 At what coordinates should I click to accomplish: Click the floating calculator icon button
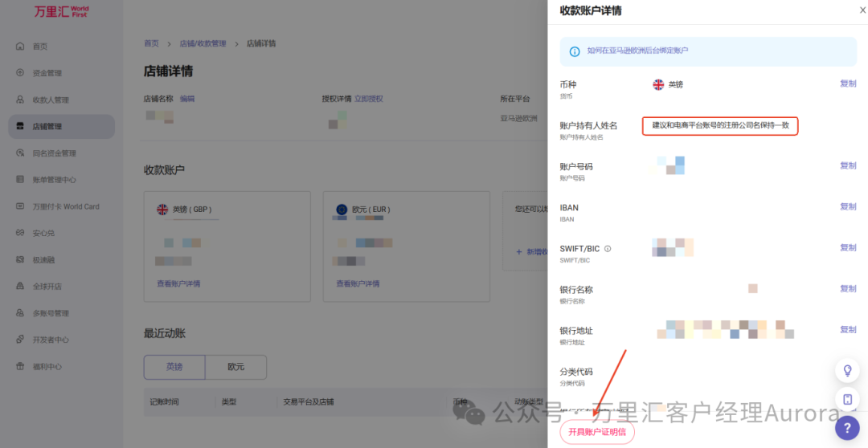pyautogui.click(x=847, y=399)
